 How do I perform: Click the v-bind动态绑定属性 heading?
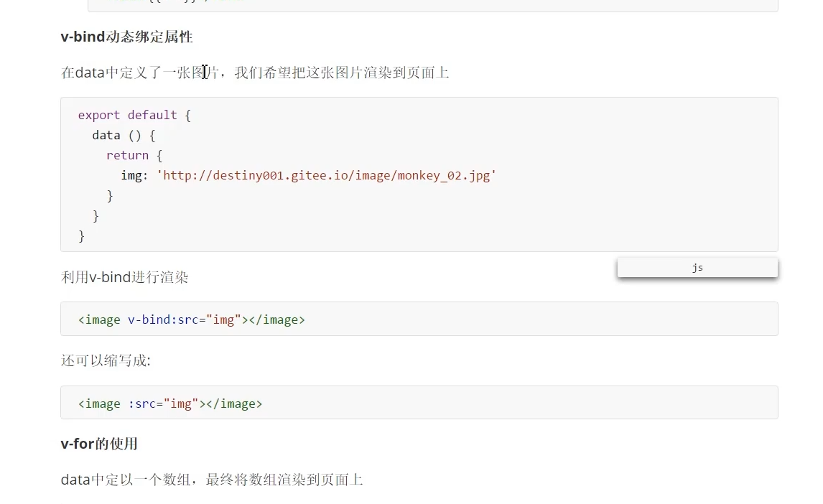(x=126, y=37)
